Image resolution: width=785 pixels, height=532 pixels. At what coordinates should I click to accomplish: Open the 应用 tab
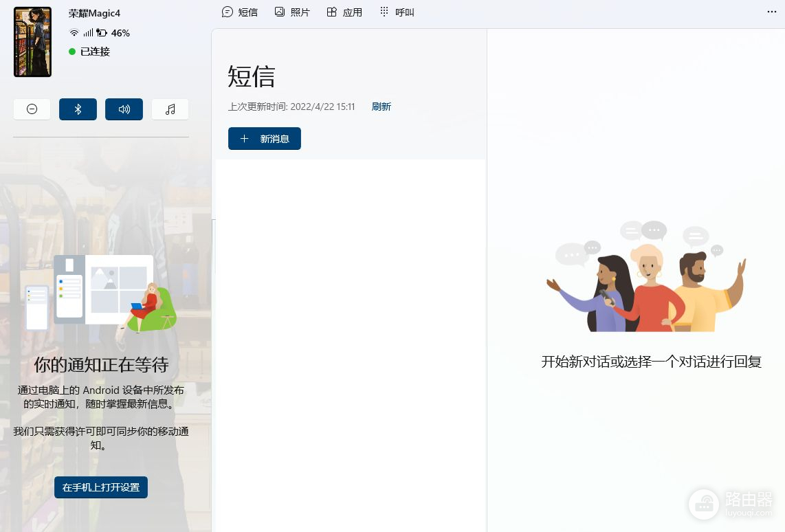[x=344, y=12]
